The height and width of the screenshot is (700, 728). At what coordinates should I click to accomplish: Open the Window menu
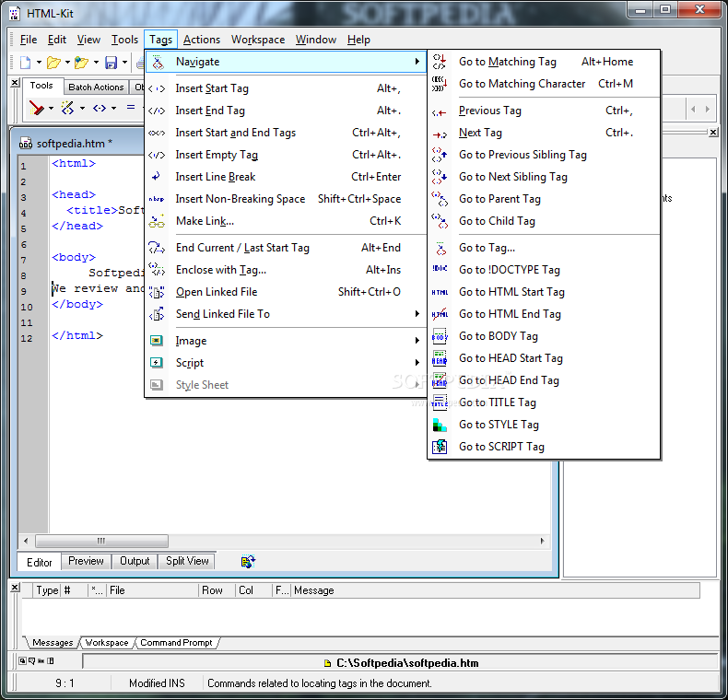pyautogui.click(x=316, y=40)
